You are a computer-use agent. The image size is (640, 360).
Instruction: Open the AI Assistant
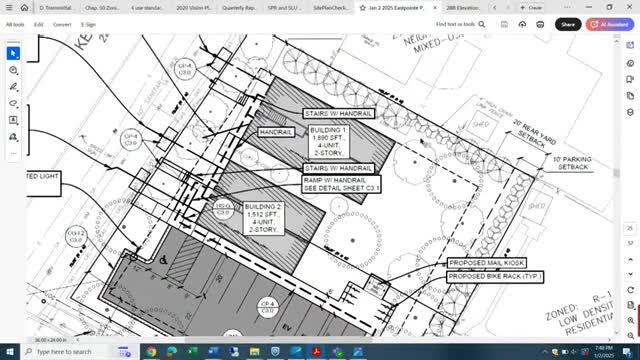610,24
